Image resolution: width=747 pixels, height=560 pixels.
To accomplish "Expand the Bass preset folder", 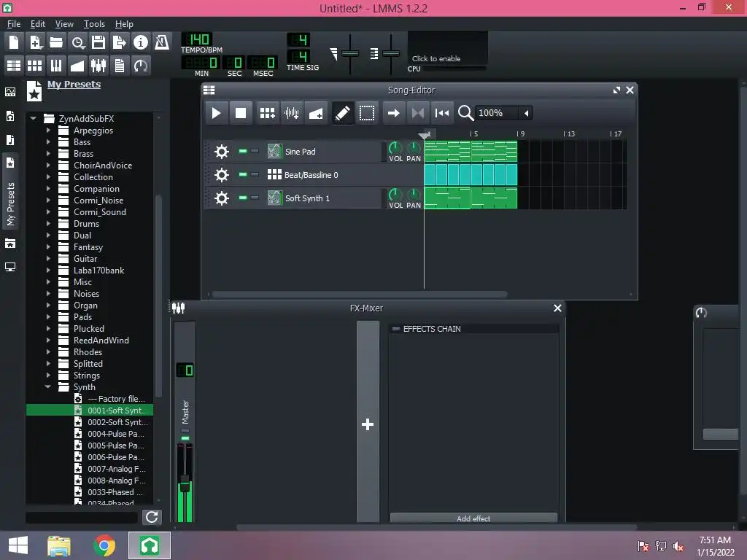I will point(48,142).
